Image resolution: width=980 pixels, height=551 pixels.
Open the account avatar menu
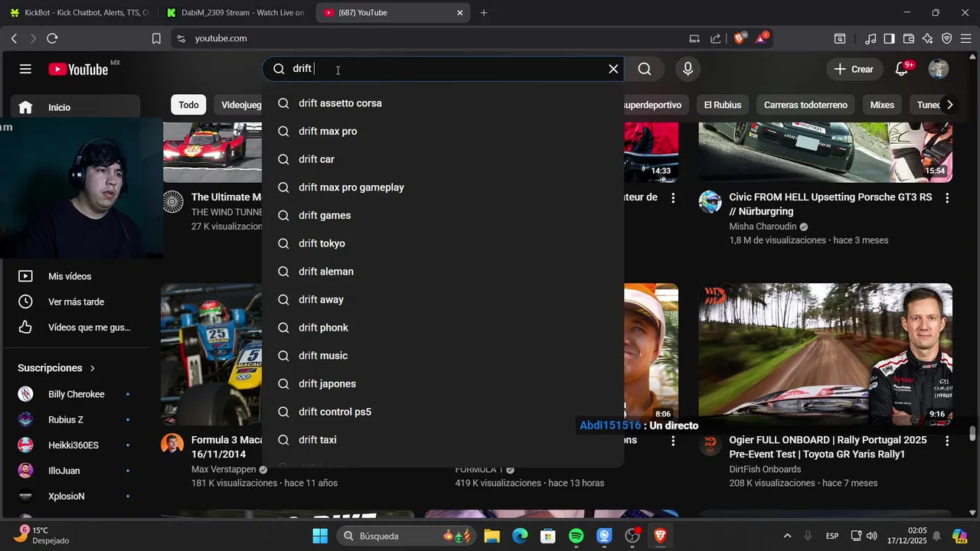tap(939, 69)
